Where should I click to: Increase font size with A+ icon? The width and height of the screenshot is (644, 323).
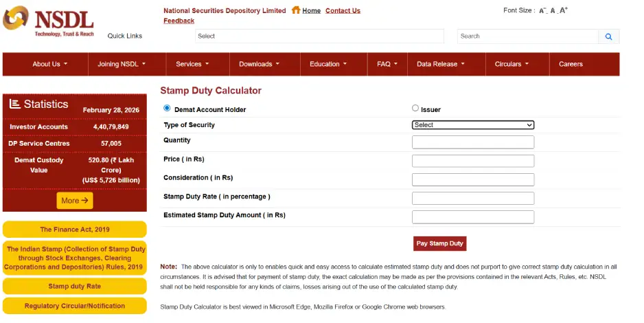click(564, 10)
